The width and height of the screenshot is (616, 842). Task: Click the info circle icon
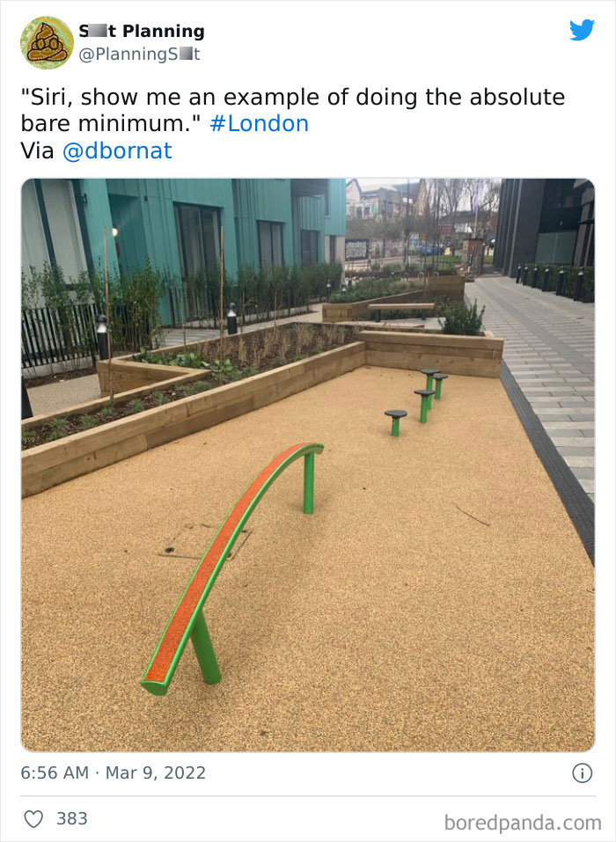tap(583, 773)
